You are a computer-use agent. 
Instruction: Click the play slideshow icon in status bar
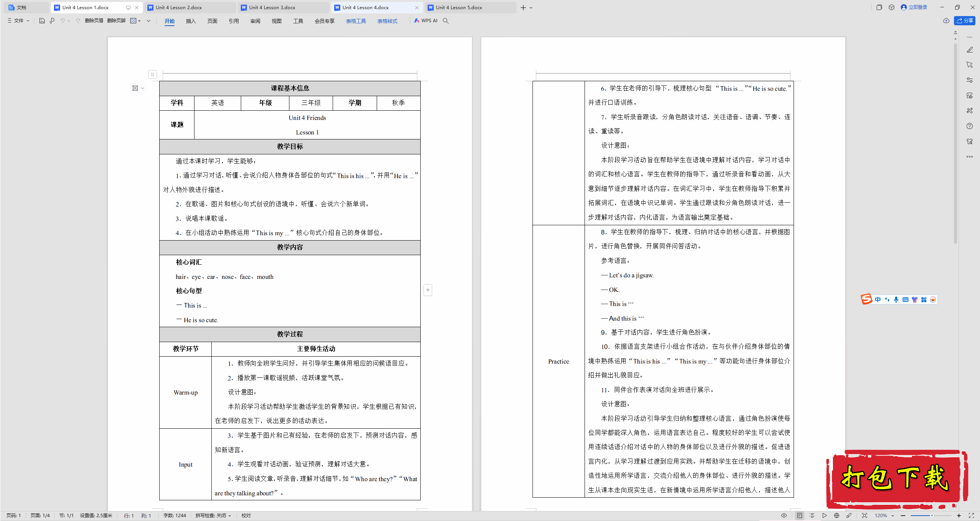tap(824, 516)
